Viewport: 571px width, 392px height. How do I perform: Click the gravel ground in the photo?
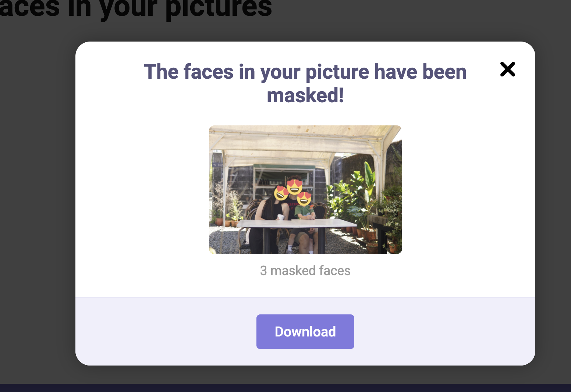224,241
